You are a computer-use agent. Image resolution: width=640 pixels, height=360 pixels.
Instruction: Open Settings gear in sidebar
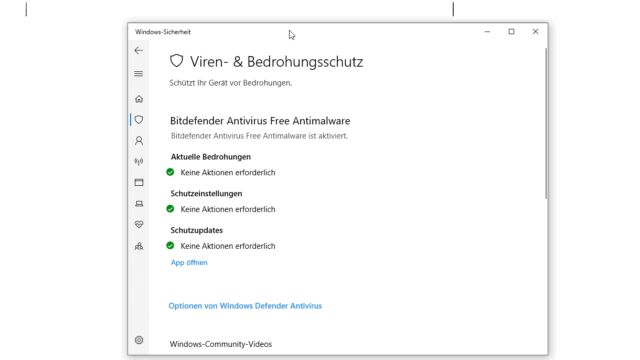139,340
